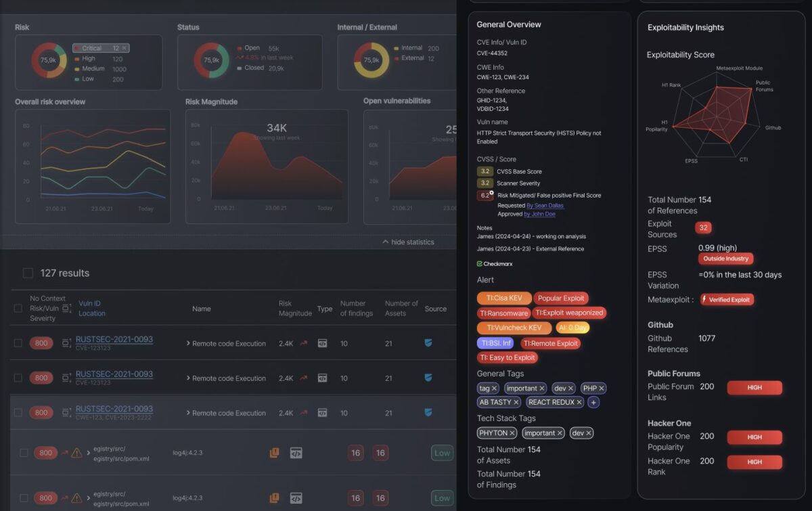
Task: Click the Closed 20,9k status legend entry
Action: click(260, 68)
